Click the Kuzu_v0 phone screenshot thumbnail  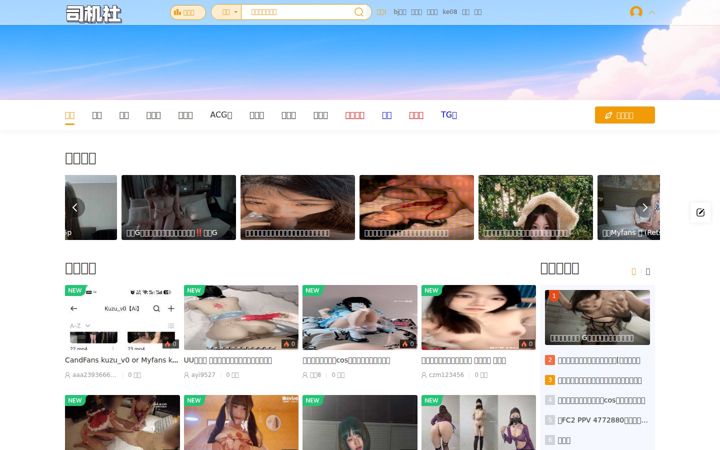pyautogui.click(x=122, y=317)
